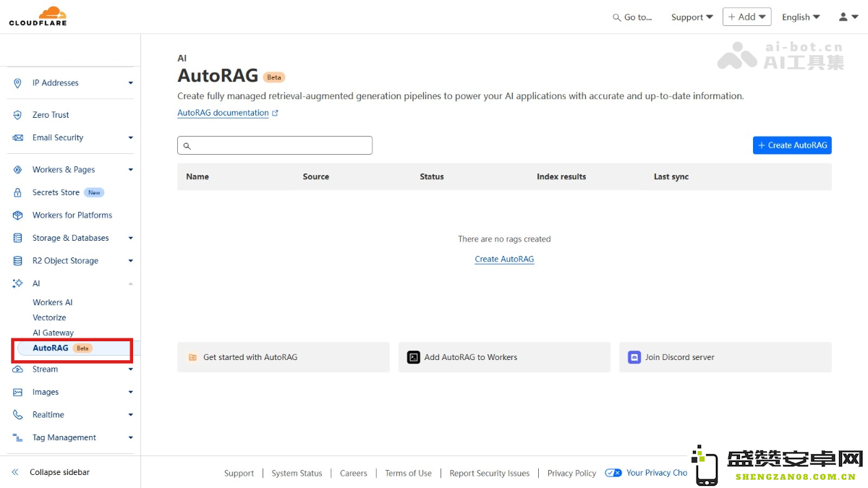Screen dimensions: 868x488
Task: Click the IP Addresses location pin icon
Action: pyautogui.click(x=17, y=83)
